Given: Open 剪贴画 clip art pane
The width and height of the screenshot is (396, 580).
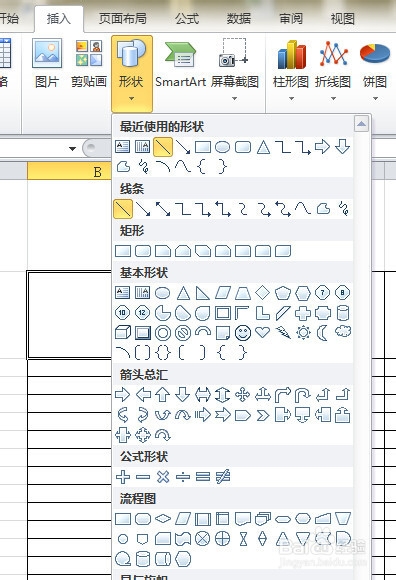Looking at the screenshot, I should tap(89, 64).
